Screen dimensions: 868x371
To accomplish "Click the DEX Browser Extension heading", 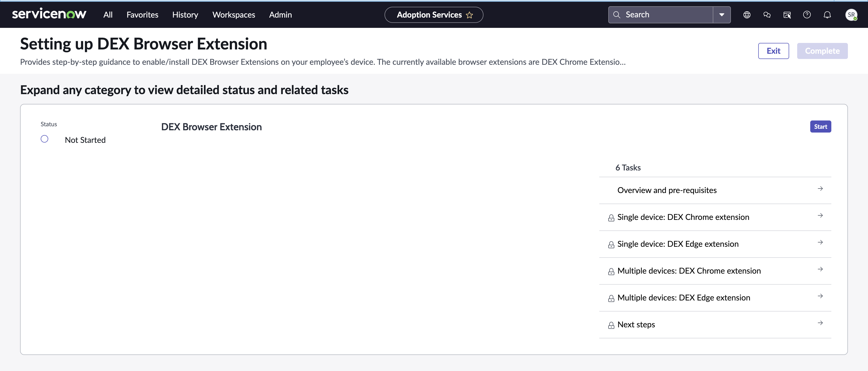I will [211, 127].
